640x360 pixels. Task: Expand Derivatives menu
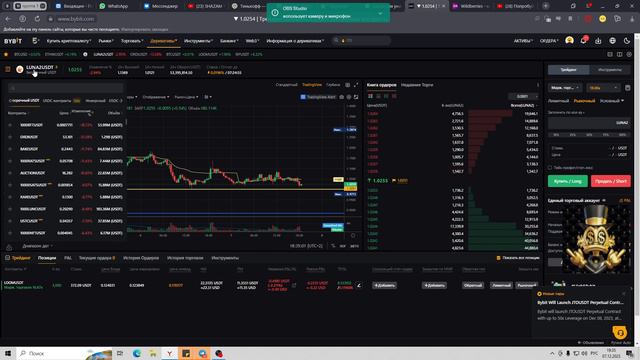163,41
